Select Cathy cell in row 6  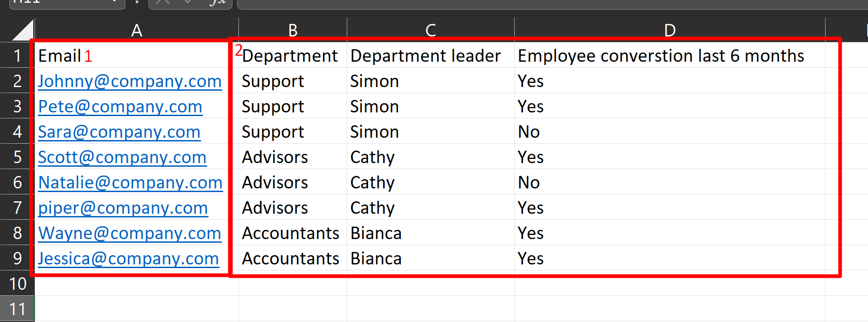[431, 182]
